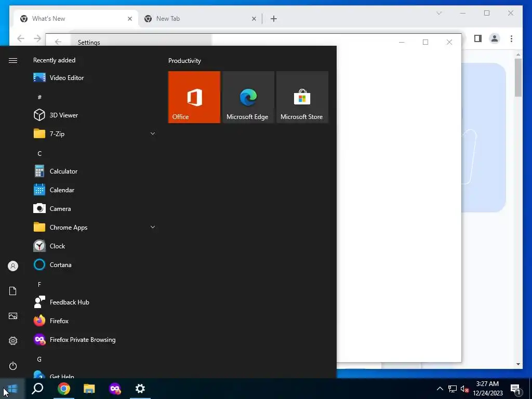Close the What's New tab
The image size is (532, 399).
click(x=129, y=19)
